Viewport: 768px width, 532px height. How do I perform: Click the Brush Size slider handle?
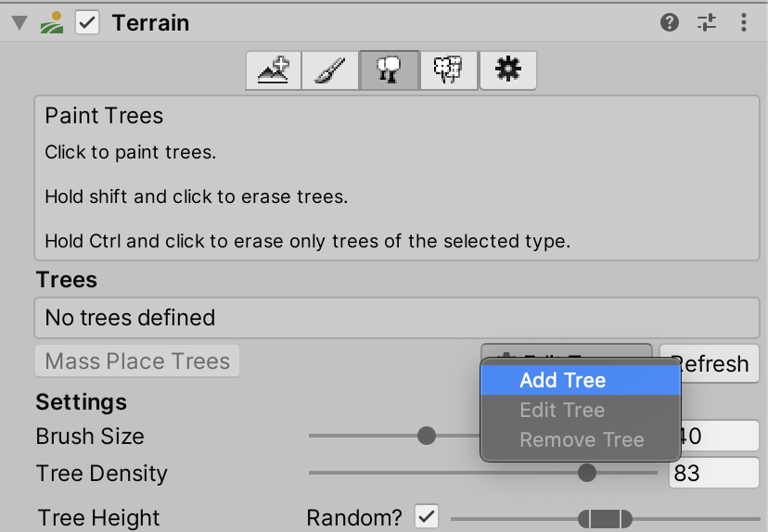click(x=427, y=435)
